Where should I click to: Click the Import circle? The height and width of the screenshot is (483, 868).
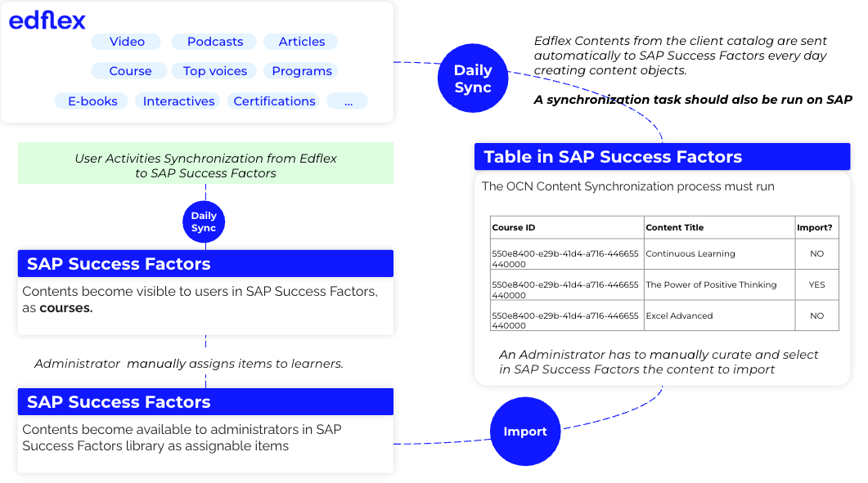tap(525, 431)
